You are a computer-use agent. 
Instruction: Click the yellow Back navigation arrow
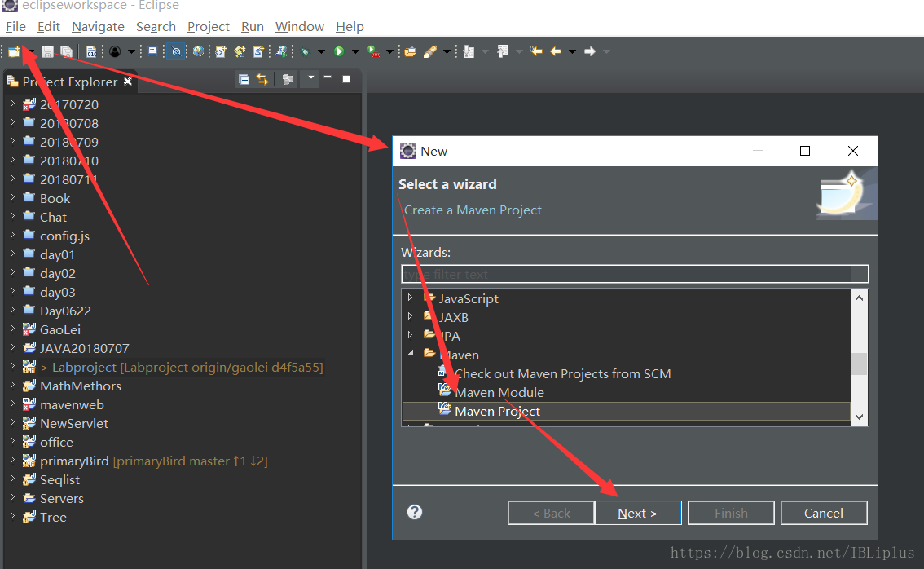tap(556, 52)
